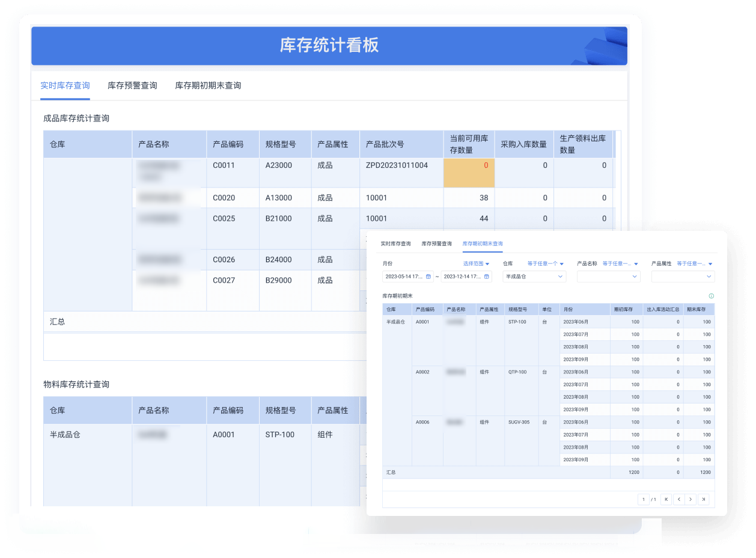Screen dimensions: 756x558
Task: Click the page number input field
Action: coord(644,499)
